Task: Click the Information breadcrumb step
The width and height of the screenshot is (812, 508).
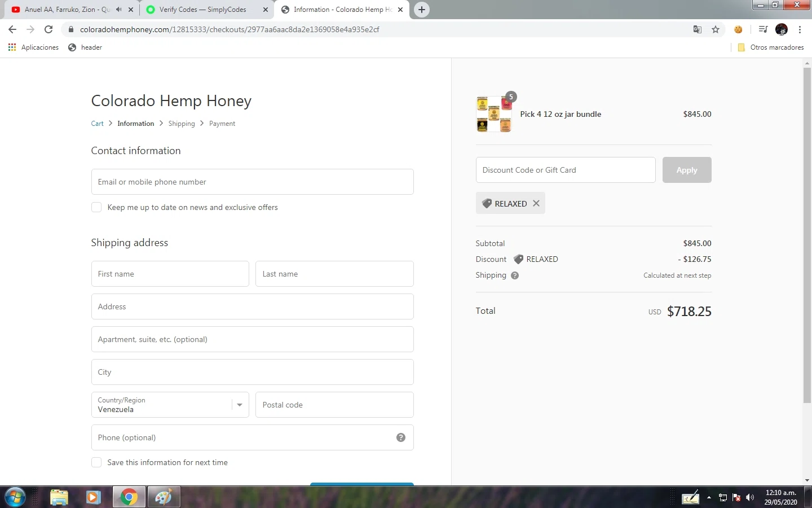Action: pos(136,124)
